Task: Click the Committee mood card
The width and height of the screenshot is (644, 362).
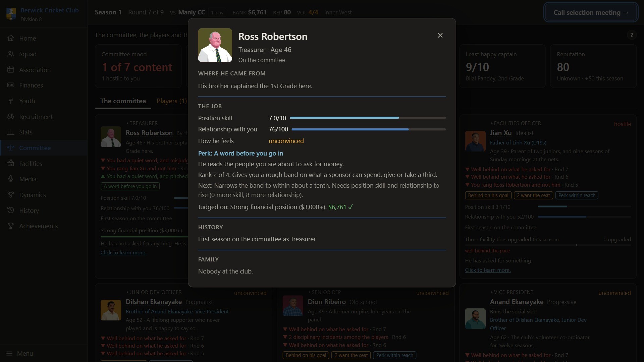Action: pyautogui.click(x=138, y=66)
